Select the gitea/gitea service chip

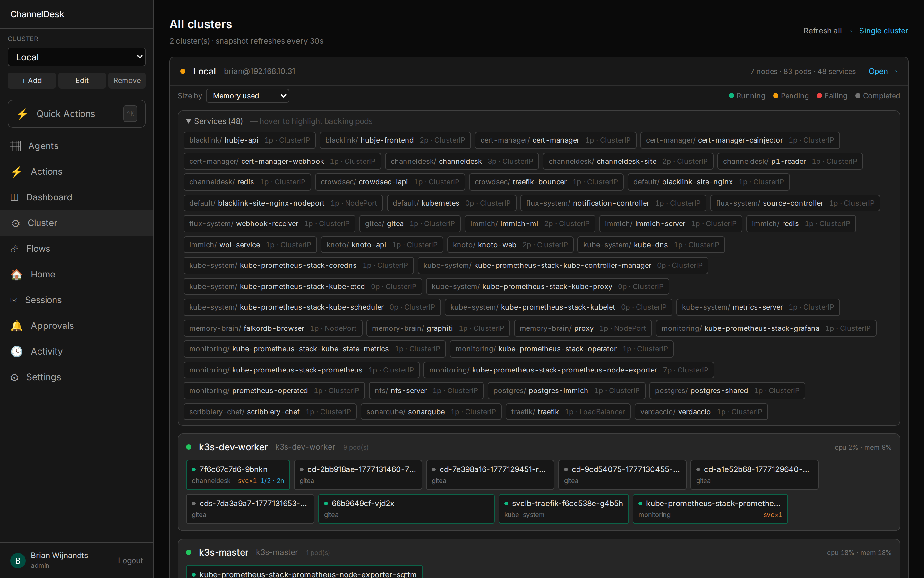tap(410, 223)
